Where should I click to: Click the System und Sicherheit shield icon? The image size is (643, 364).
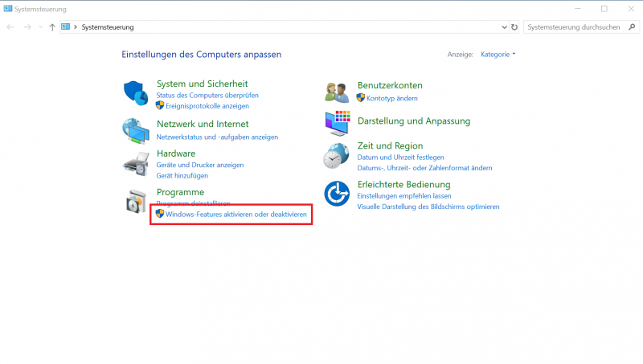[x=137, y=93]
